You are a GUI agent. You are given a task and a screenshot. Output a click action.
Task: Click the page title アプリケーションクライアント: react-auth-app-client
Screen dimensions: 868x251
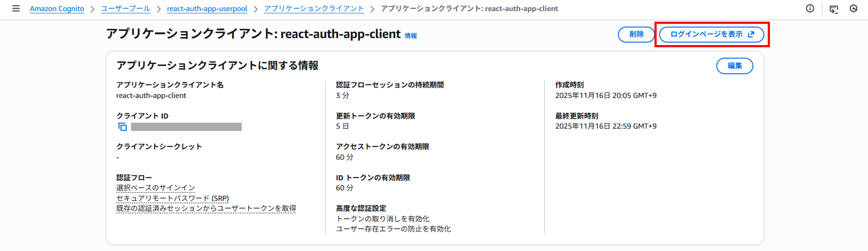(253, 34)
